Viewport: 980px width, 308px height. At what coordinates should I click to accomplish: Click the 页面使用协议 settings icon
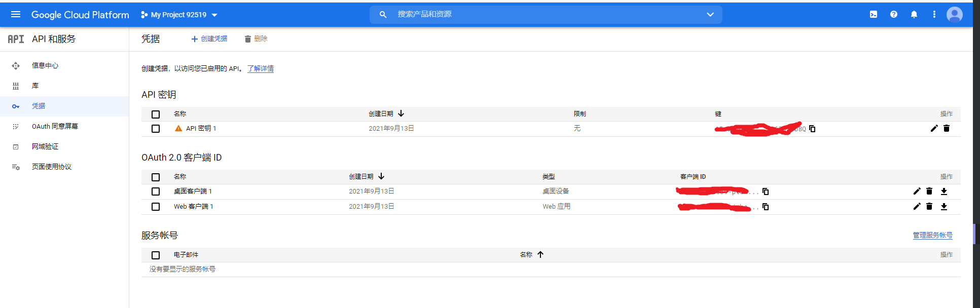coord(16,167)
